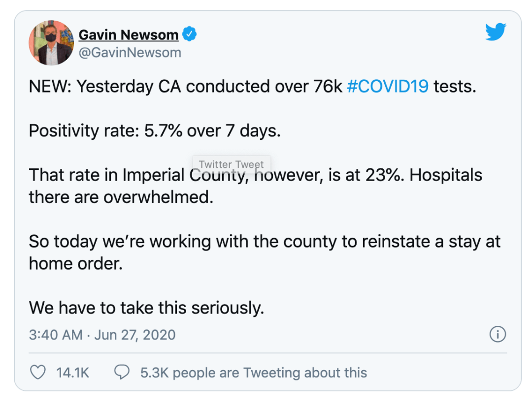
Task: Click the 3:40 AM · Jun 27, 2020 timestamp
Action: (102, 335)
